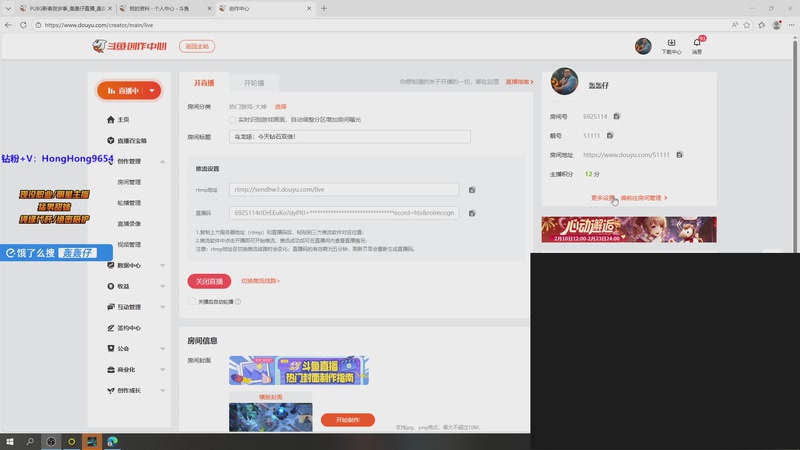
Task: Collapse the 创作管理 sidebar section
Action: click(x=163, y=161)
